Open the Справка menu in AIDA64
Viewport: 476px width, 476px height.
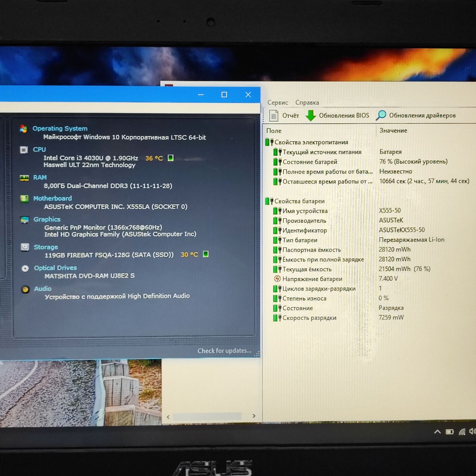coord(307,103)
